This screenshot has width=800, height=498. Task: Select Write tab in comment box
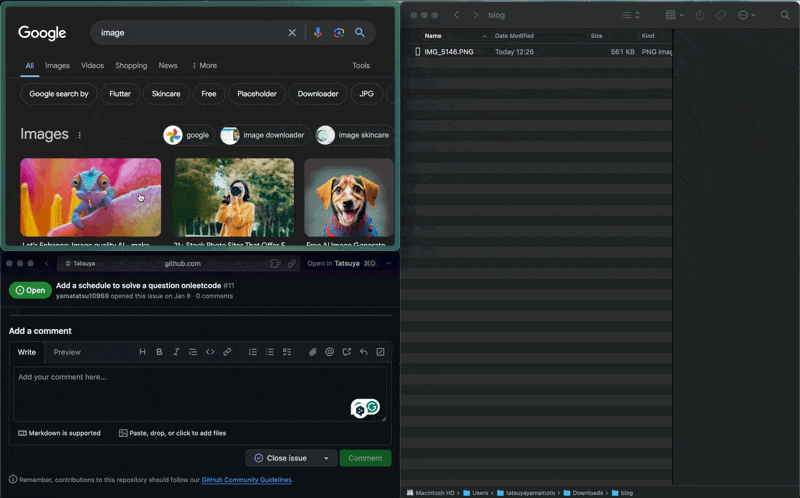27,352
